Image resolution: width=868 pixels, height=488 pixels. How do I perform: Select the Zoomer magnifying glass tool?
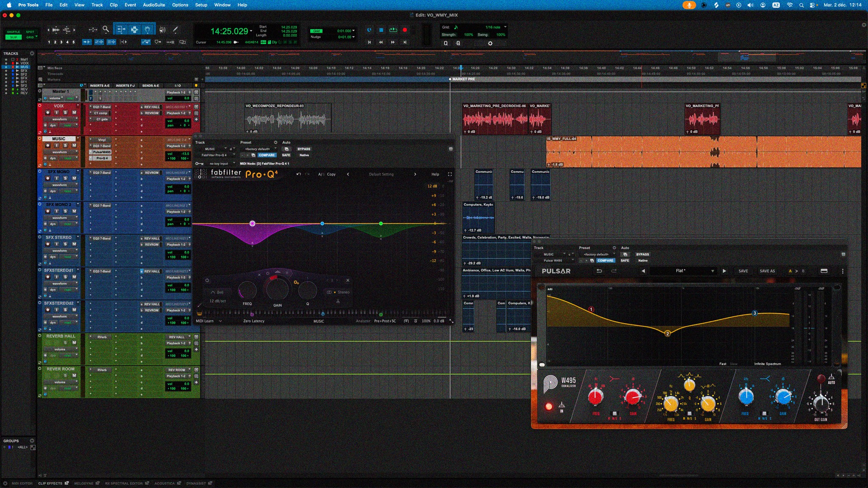(x=106, y=29)
